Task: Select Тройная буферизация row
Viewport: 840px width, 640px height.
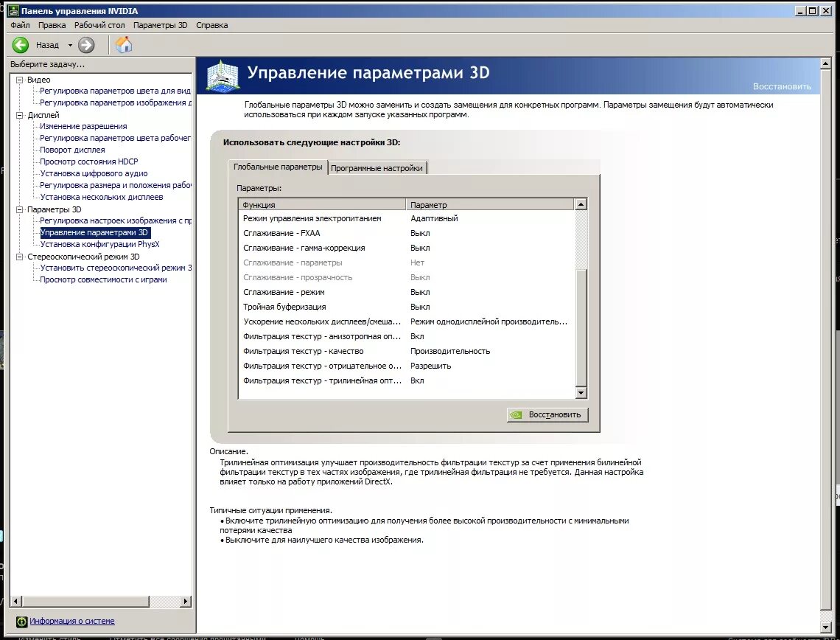Action: click(407, 307)
